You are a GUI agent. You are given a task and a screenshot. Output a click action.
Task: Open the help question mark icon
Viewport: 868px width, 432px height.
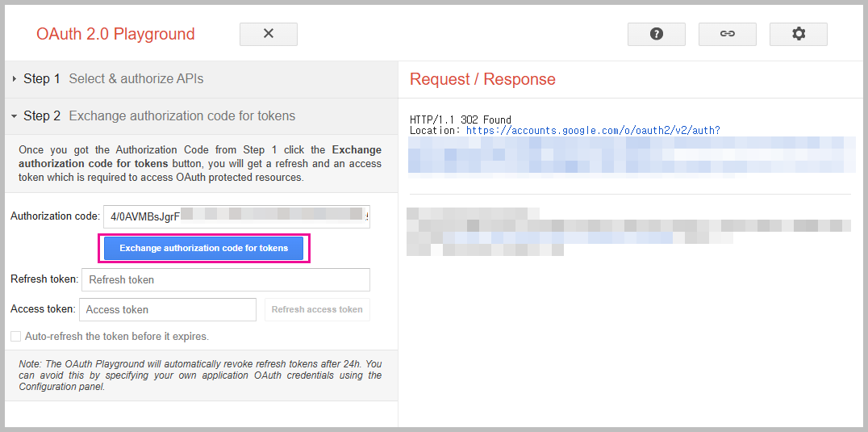(x=656, y=34)
